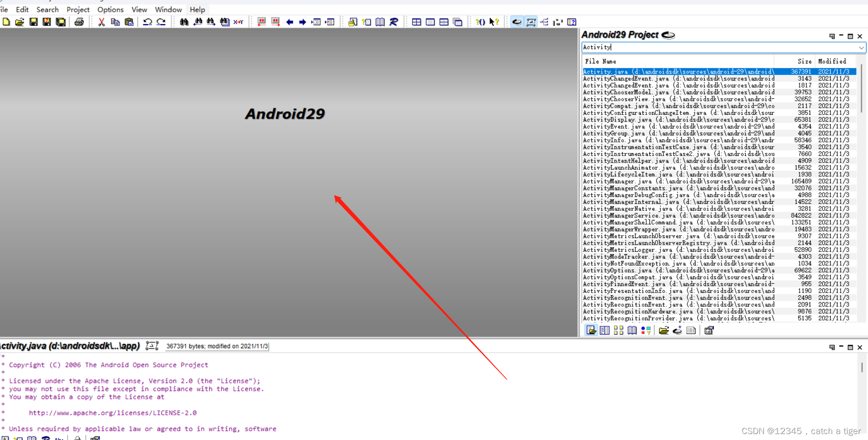Screen dimensions: 868x440
Task: Click the Paste clipboard icon
Action: (x=129, y=21)
